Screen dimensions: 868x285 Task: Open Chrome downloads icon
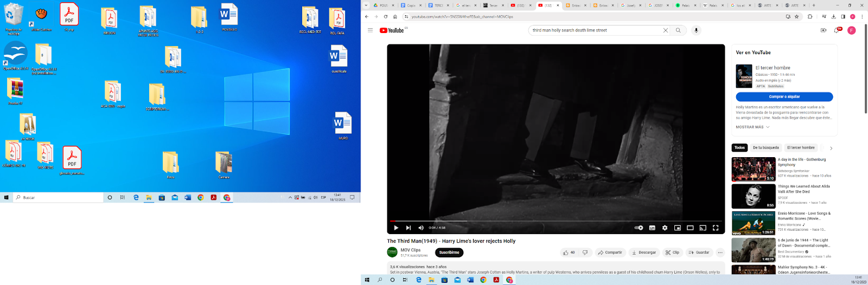pyautogui.click(x=834, y=17)
